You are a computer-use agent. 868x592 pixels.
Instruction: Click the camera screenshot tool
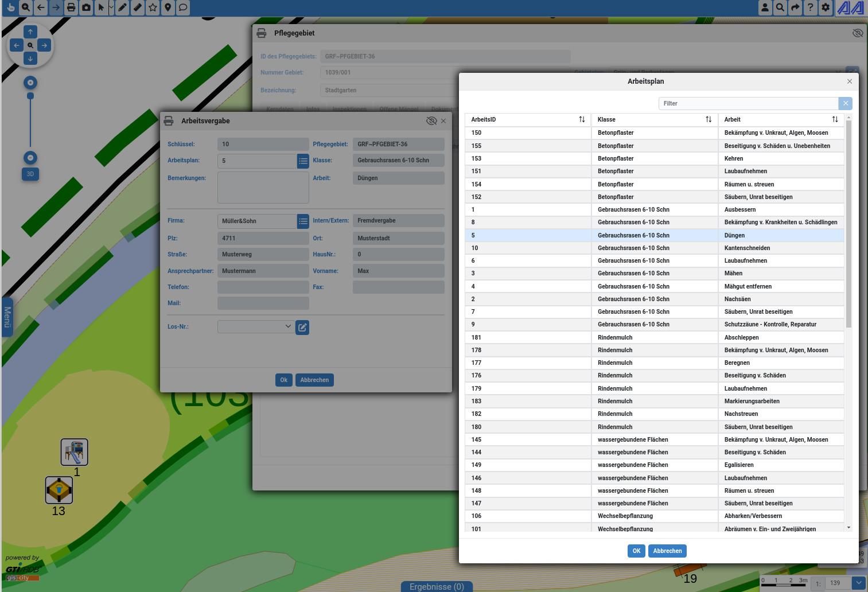(86, 7)
